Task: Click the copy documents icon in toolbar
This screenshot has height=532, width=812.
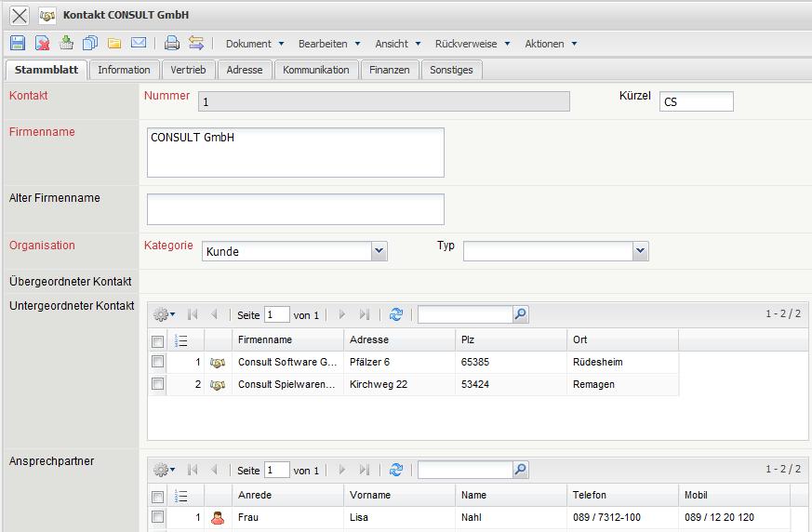Action: tap(90, 43)
